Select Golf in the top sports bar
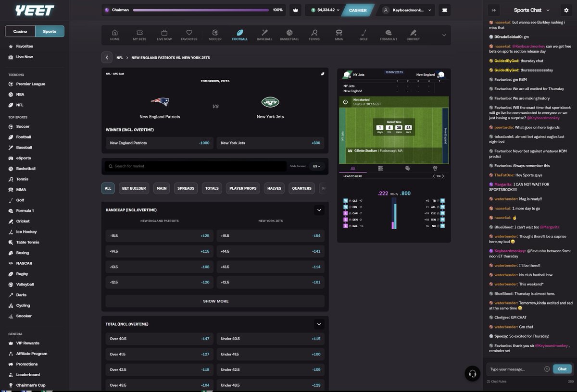 [364, 35]
